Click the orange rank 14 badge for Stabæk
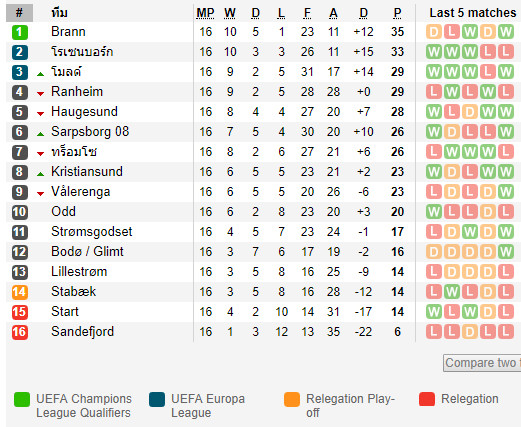The image size is (521, 427). [20, 292]
